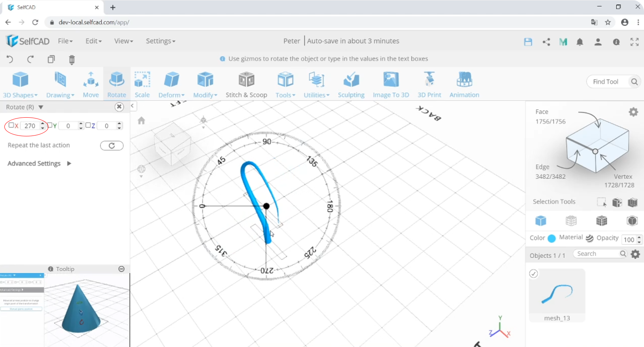Click the Z rotation value field
Screen dimensions: 644x347
tap(107, 126)
